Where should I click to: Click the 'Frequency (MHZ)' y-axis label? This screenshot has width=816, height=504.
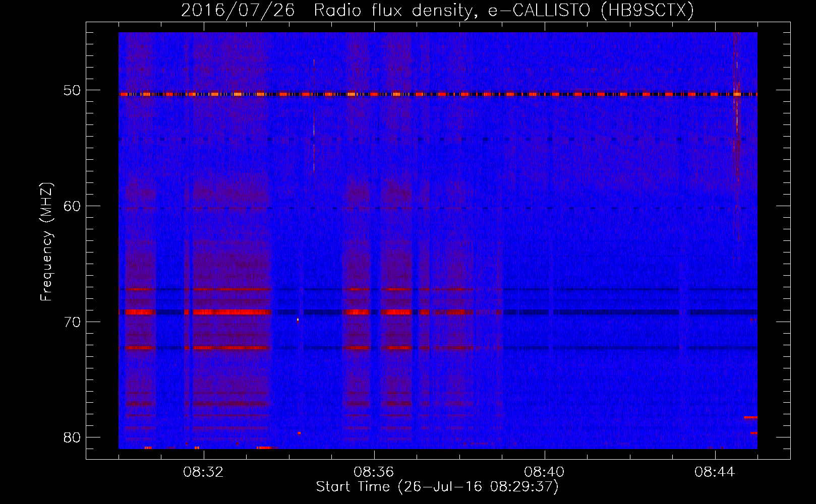(x=46, y=242)
